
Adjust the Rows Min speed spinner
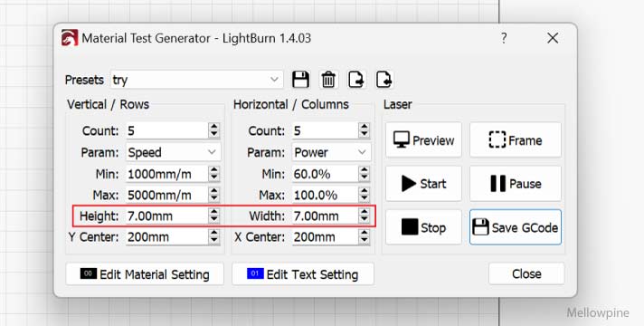(214, 174)
